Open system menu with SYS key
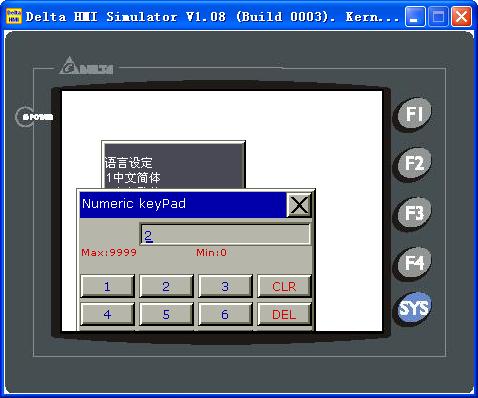The image size is (478, 398). pyautogui.click(x=413, y=308)
